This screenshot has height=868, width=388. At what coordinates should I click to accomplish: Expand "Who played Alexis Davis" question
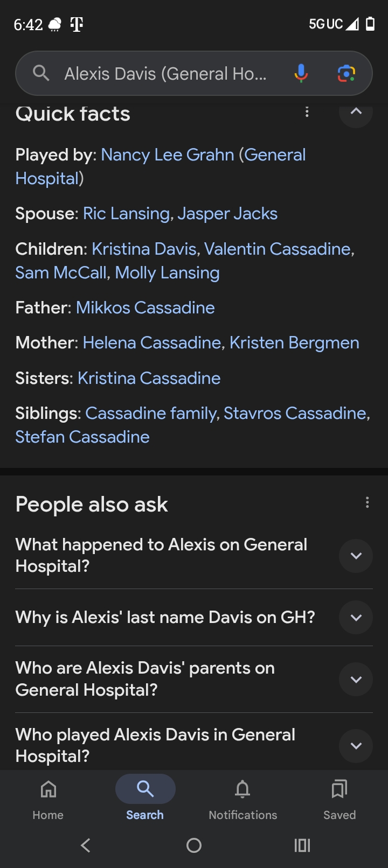[x=356, y=746]
